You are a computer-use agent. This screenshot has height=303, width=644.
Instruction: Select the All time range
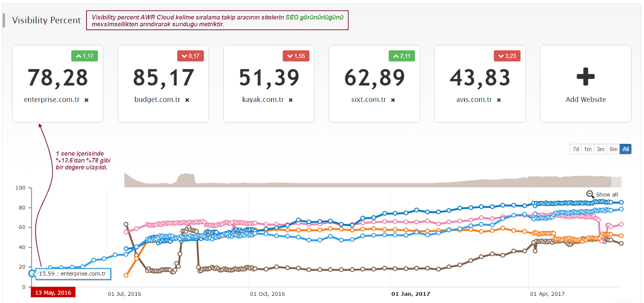click(x=625, y=149)
